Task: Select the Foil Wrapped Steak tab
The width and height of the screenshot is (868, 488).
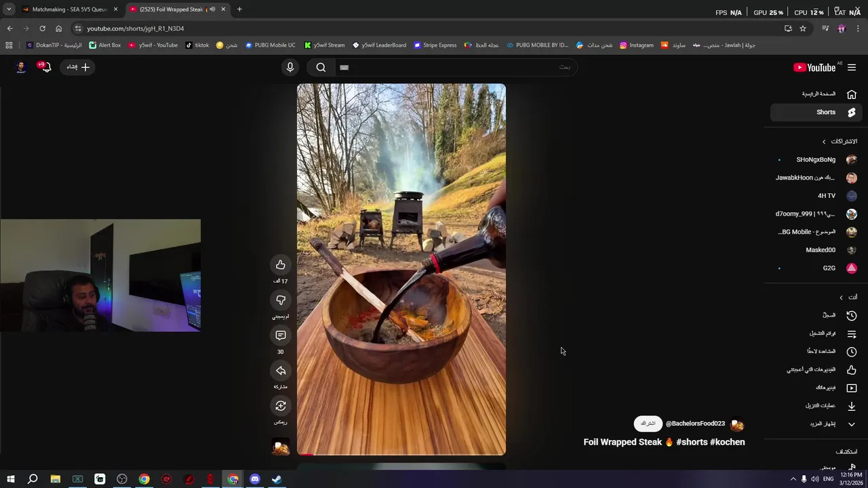Action: (176, 9)
